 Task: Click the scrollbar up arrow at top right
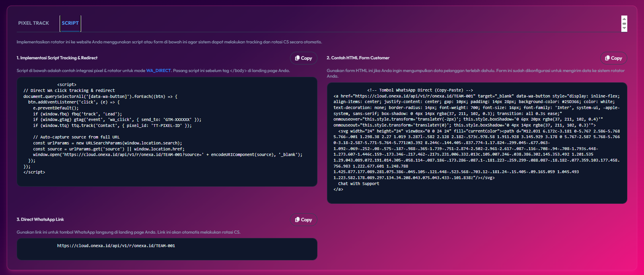click(x=624, y=19)
